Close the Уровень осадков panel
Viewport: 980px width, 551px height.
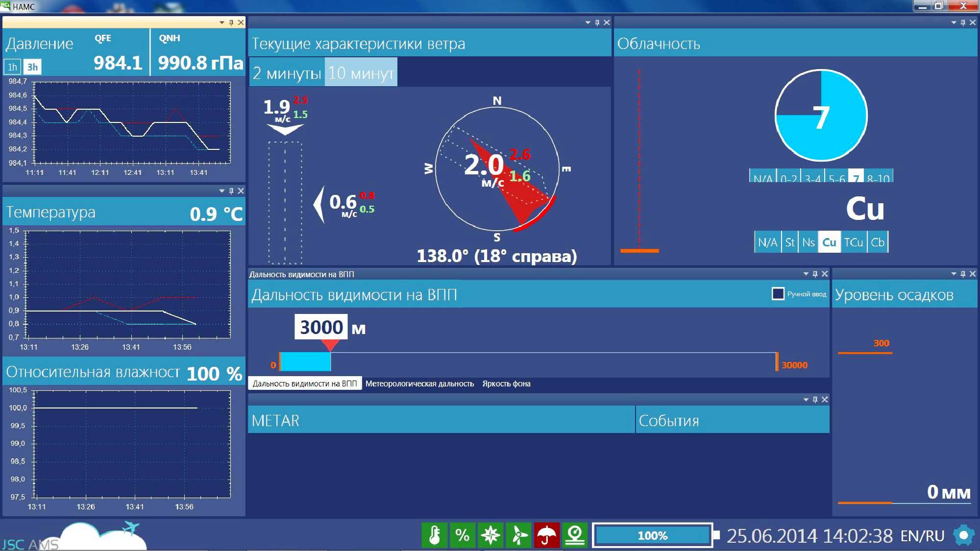pos(973,274)
